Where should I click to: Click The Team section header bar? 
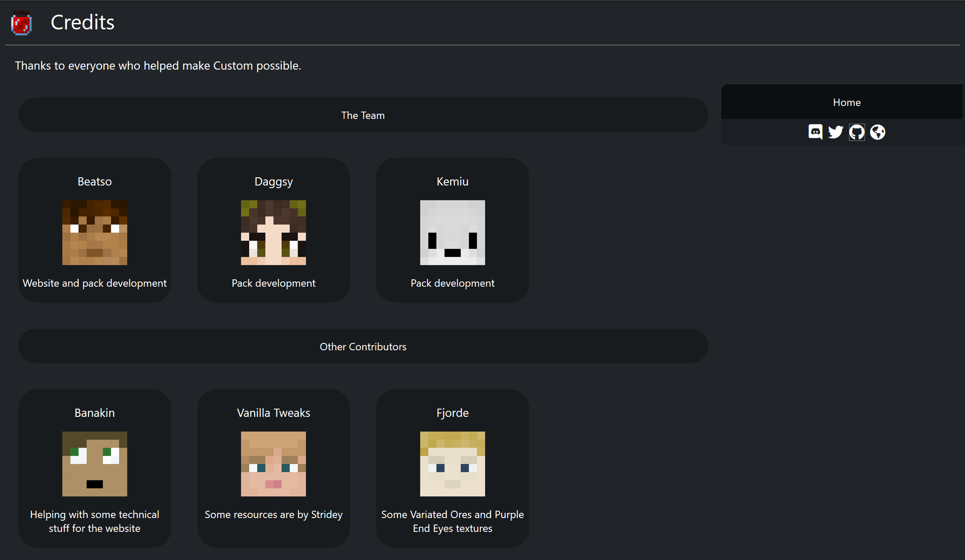pos(363,115)
